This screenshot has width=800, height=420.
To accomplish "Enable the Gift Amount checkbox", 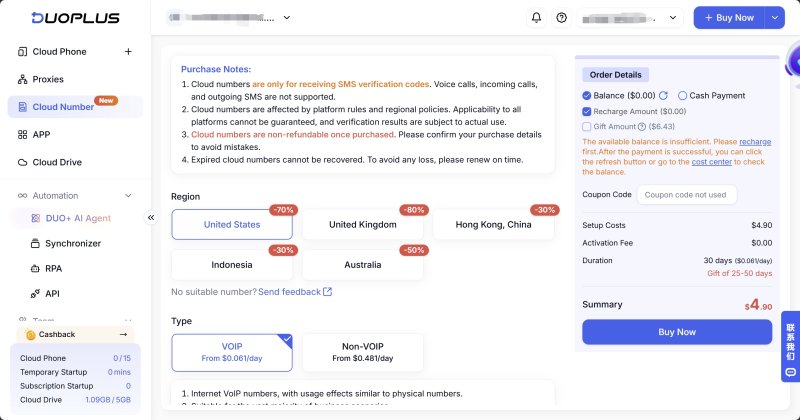I will coord(587,127).
